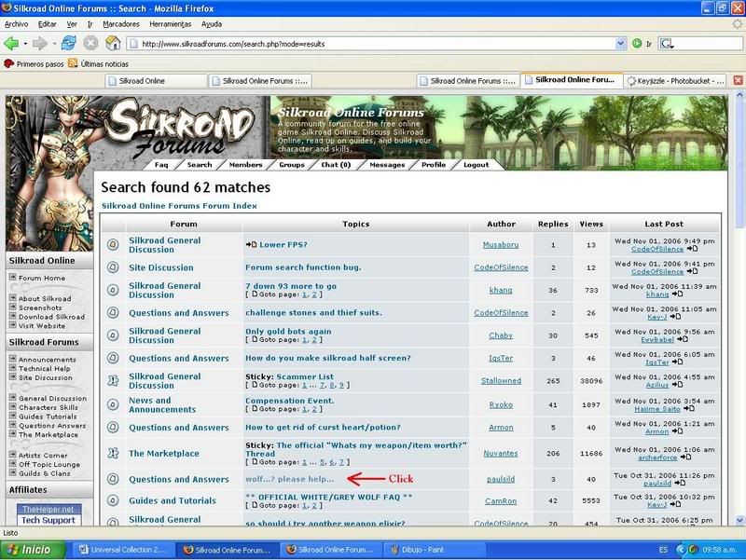The width and height of the screenshot is (746, 560).
Task: Click the ES language indicator in the tray
Action: pos(663,550)
